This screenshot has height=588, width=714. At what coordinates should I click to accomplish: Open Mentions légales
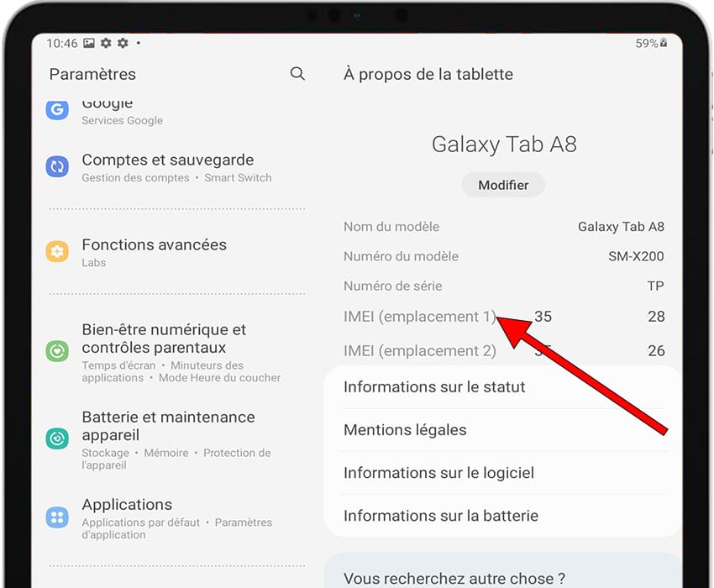[x=503, y=430]
